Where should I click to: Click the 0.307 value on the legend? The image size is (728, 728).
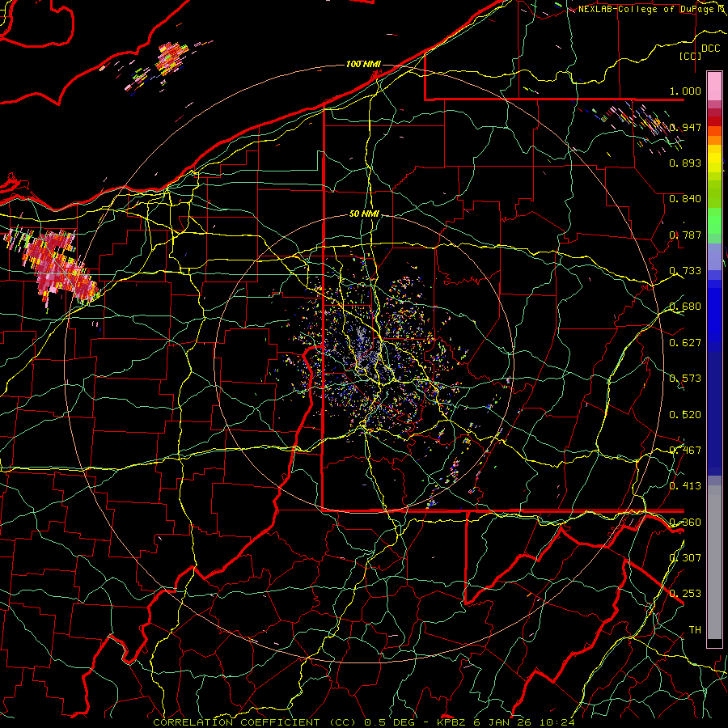click(685, 558)
